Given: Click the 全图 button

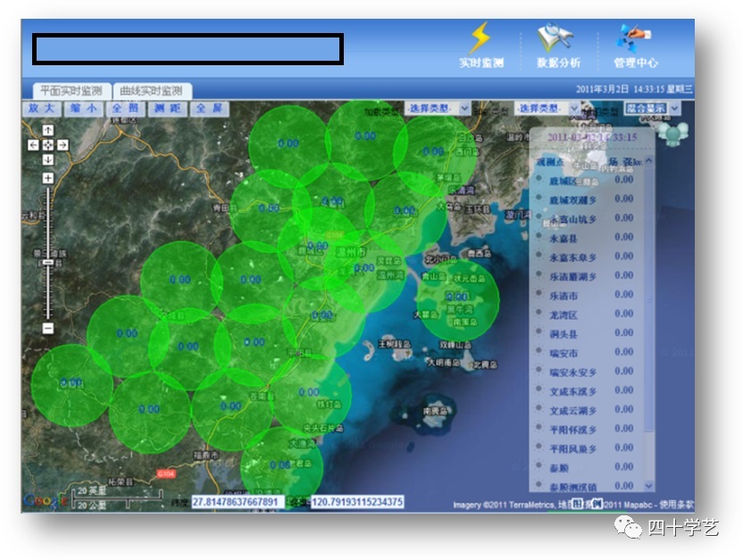Looking at the screenshot, I should [x=126, y=108].
